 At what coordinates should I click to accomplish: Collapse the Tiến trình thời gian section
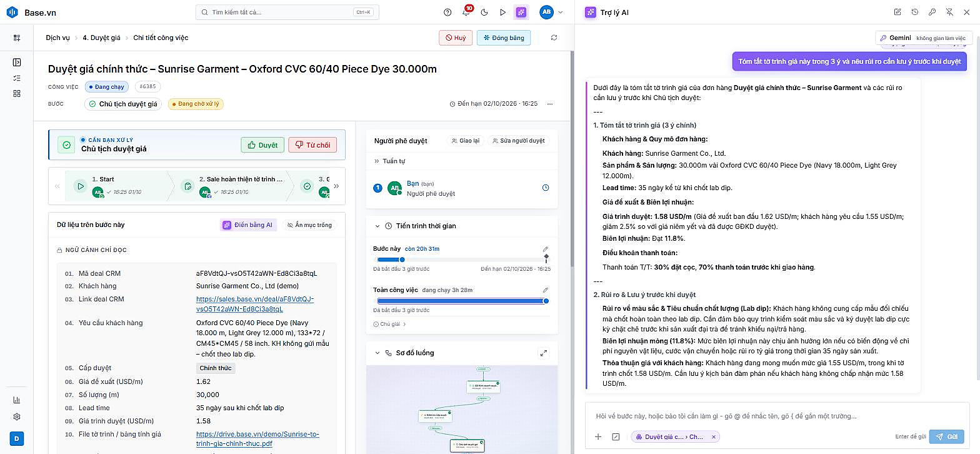[377, 226]
